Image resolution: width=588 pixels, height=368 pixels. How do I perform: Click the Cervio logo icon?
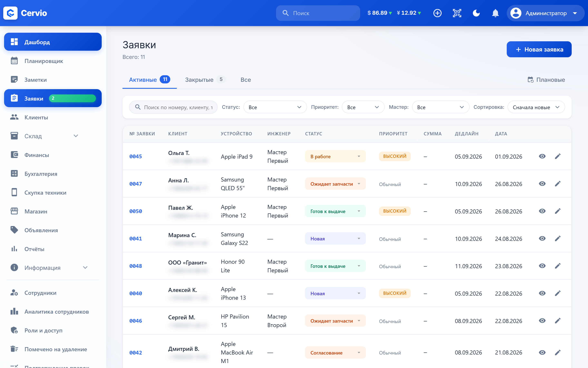point(10,13)
